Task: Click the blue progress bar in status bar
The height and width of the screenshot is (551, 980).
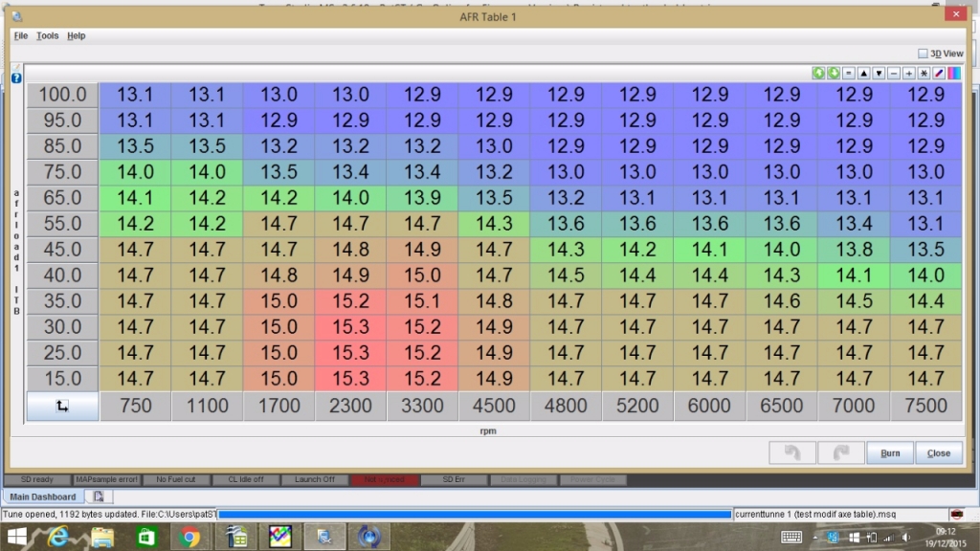Action: tap(475, 514)
